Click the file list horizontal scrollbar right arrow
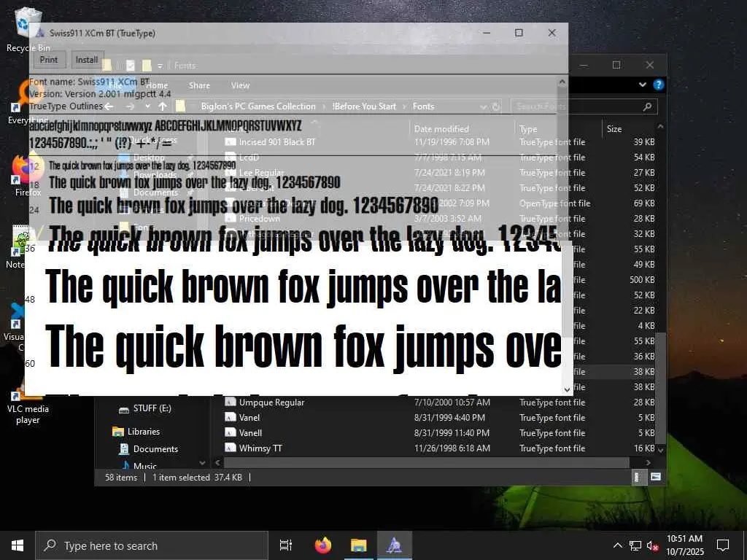Image resolution: width=747 pixels, height=560 pixels. [649, 463]
